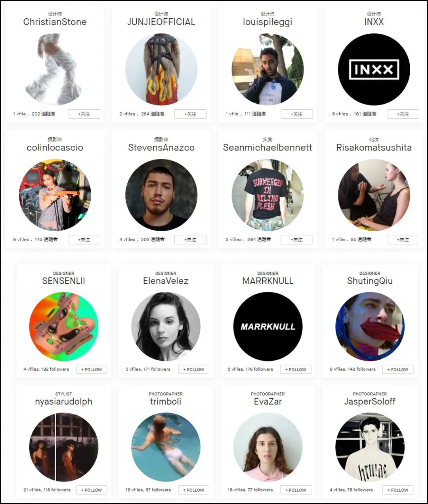
Task: Open louispileggi designer name link
Action: click(267, 22)
